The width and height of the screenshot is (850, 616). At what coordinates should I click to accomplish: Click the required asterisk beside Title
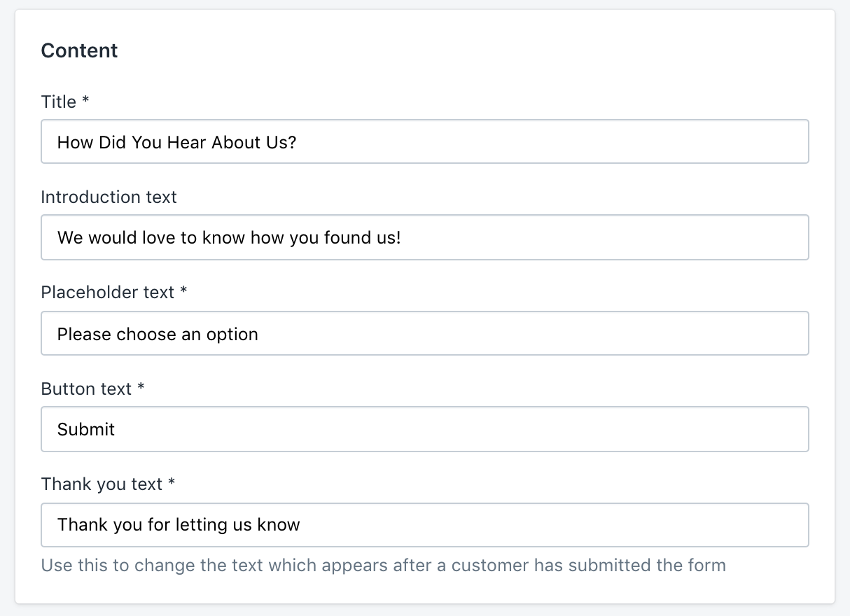click(86, 101)
